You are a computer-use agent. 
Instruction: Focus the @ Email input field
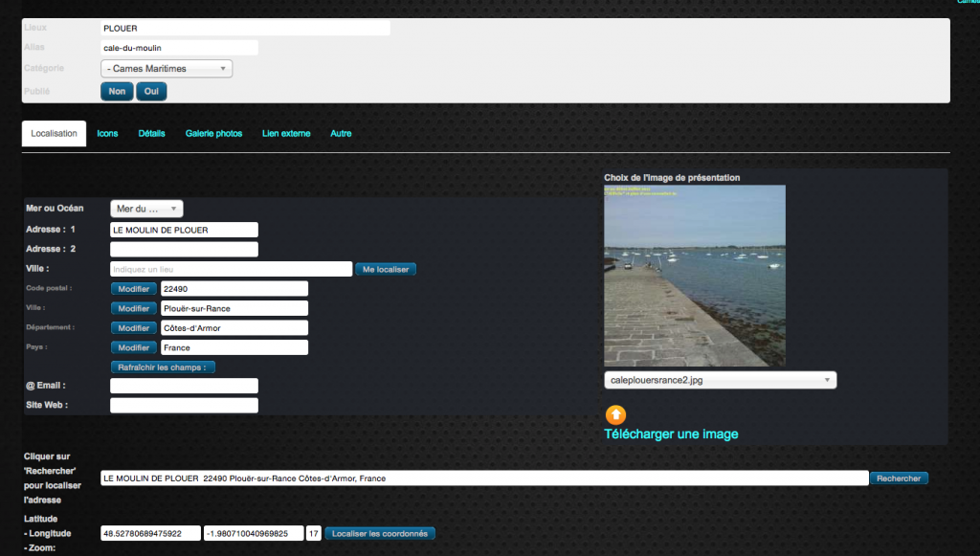coord(184,386)
